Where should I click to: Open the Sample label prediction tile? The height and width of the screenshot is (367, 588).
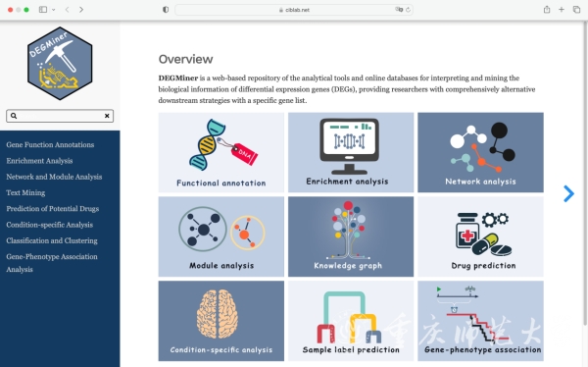pos(351,321)
